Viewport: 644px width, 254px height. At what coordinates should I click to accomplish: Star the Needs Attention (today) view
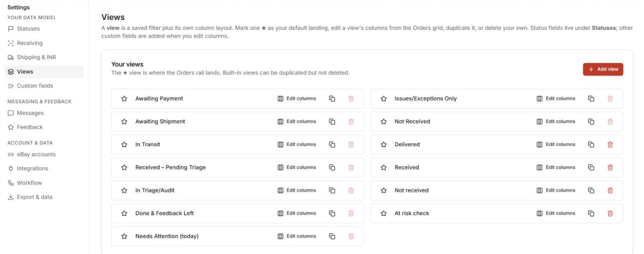[124, 236]
